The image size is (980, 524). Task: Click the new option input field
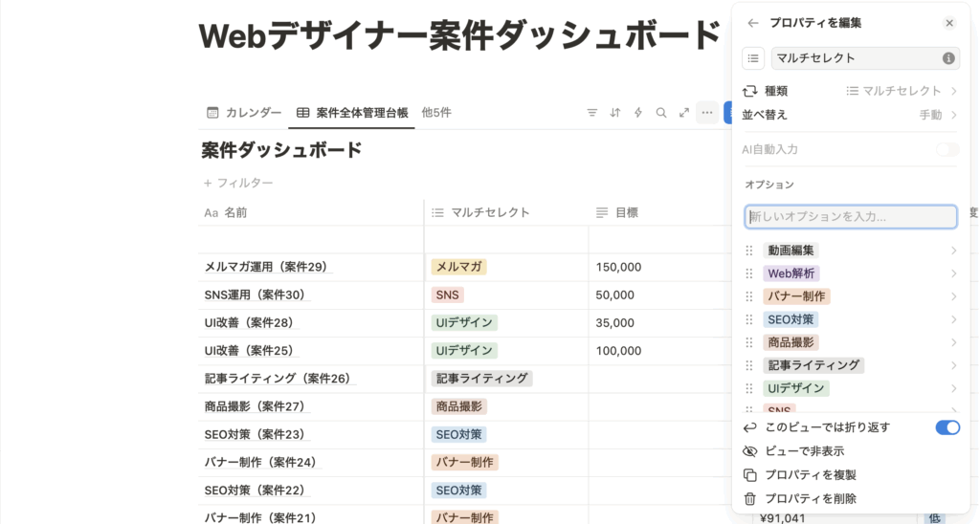click(851, 217)
